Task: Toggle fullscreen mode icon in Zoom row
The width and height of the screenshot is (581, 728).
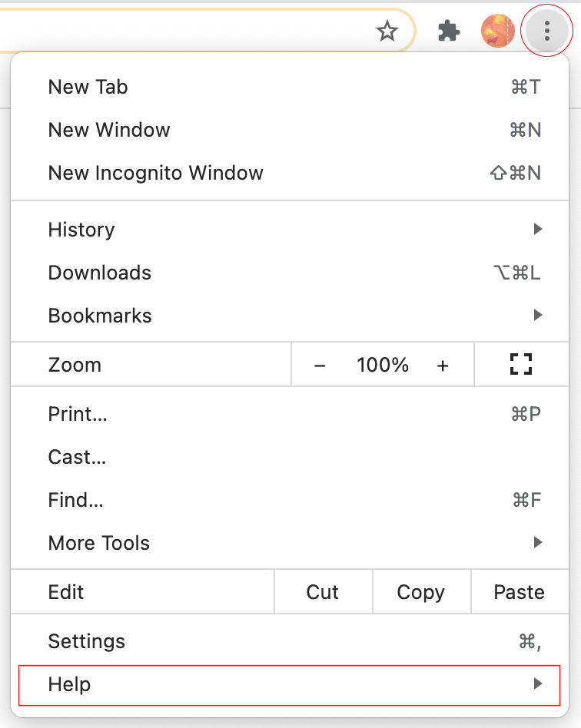Action: pyautogui.click(x=521, y=364)
